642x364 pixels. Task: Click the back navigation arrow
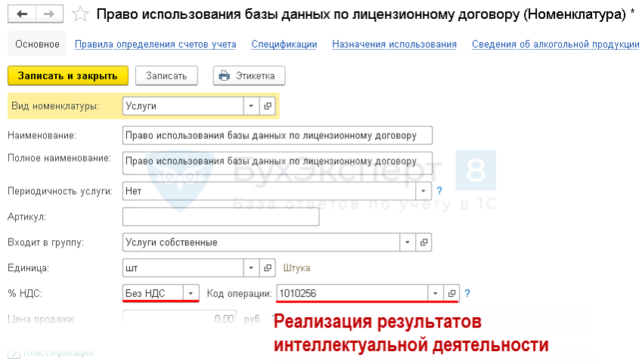tap(22, 14)
